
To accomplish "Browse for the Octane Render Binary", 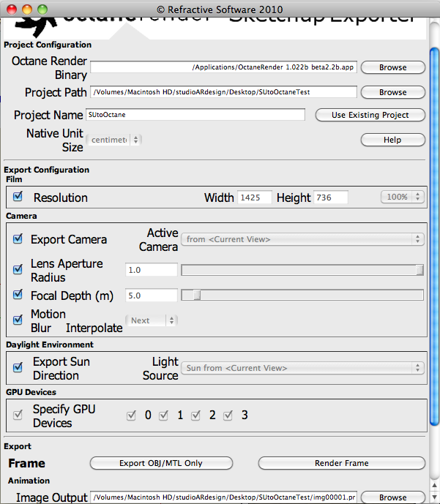I will coord(393,67).
